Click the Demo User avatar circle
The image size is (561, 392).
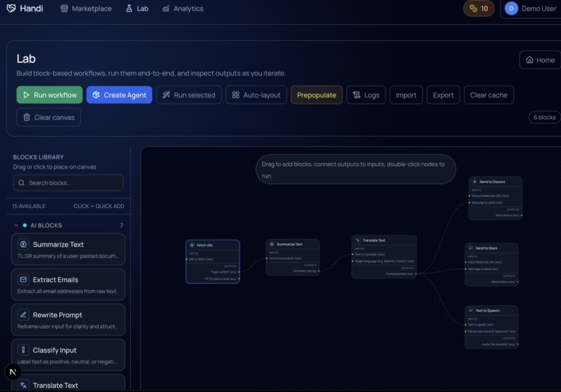[512, 8]
